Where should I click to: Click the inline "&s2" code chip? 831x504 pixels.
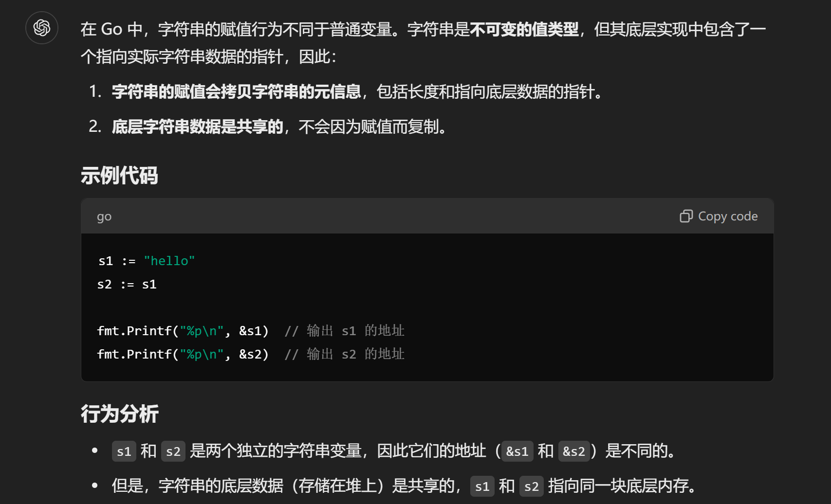pyautogui.click(x=573, y=451)
